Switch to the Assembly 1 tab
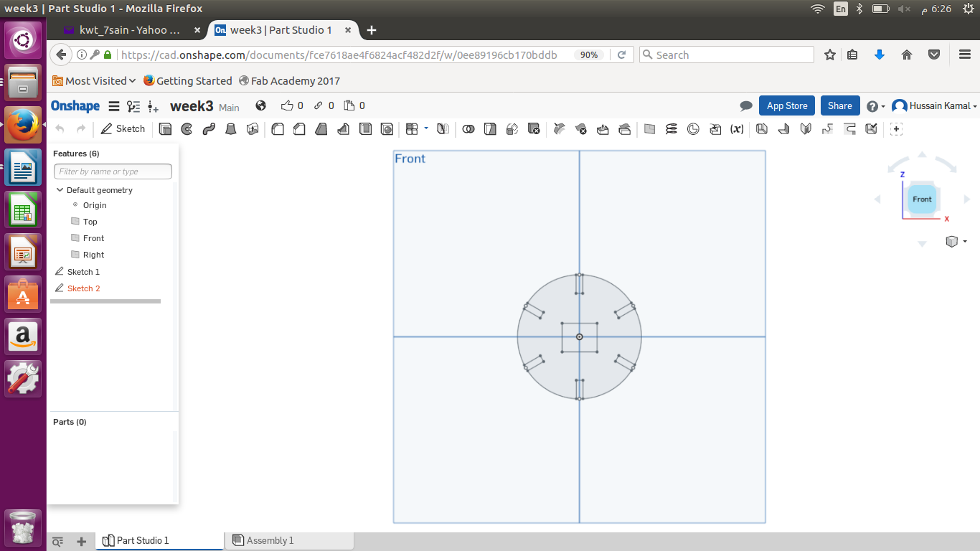 coord(270,541)
